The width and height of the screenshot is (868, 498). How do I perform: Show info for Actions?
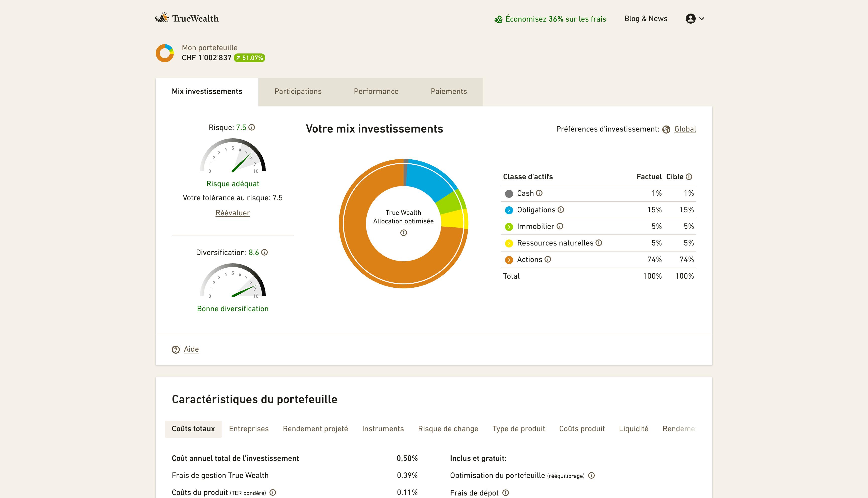point(548,259)
